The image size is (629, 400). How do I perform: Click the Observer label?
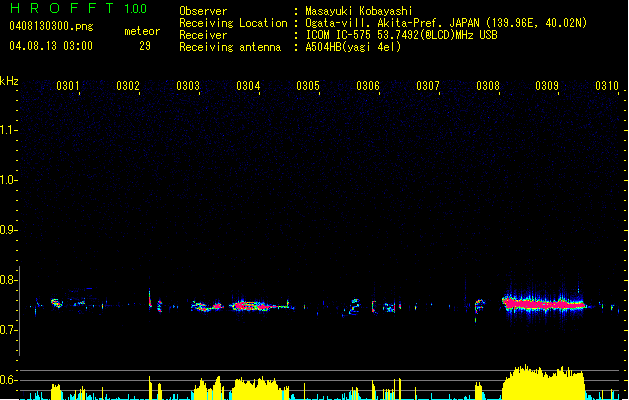click(203, 11)
